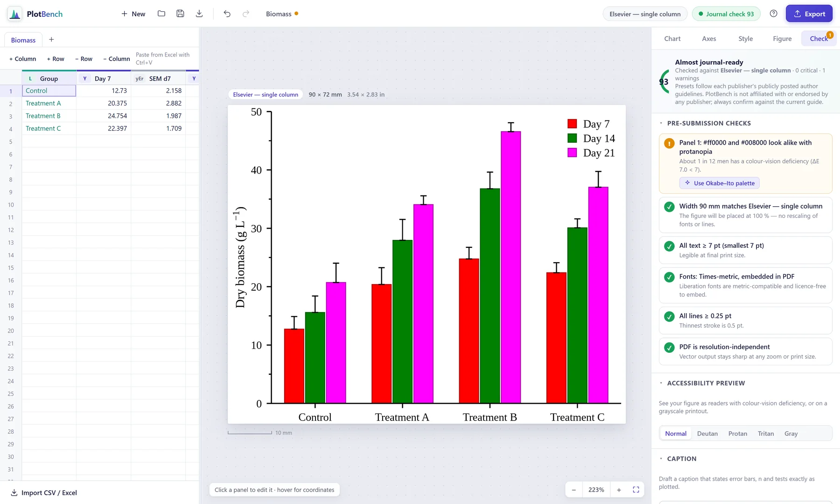Screen dimensions: 840x504
Task: Open the Elsevier single column preset dropdown
Action: click(645, 14)
